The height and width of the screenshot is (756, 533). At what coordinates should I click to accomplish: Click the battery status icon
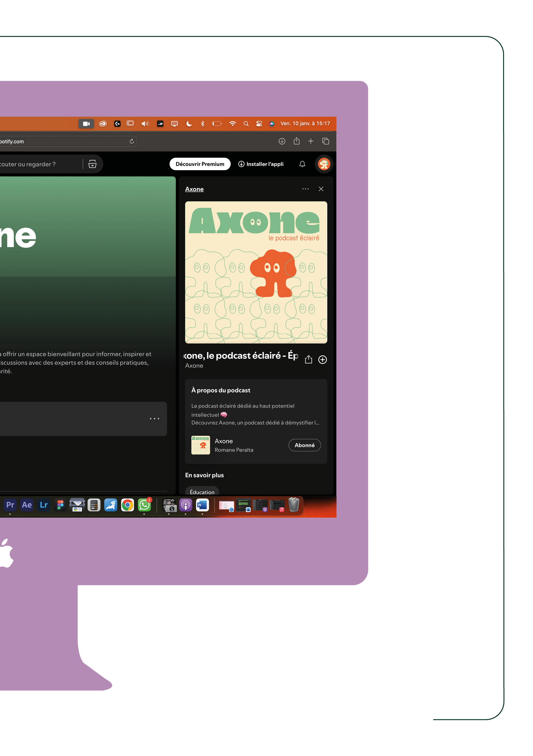217,124
